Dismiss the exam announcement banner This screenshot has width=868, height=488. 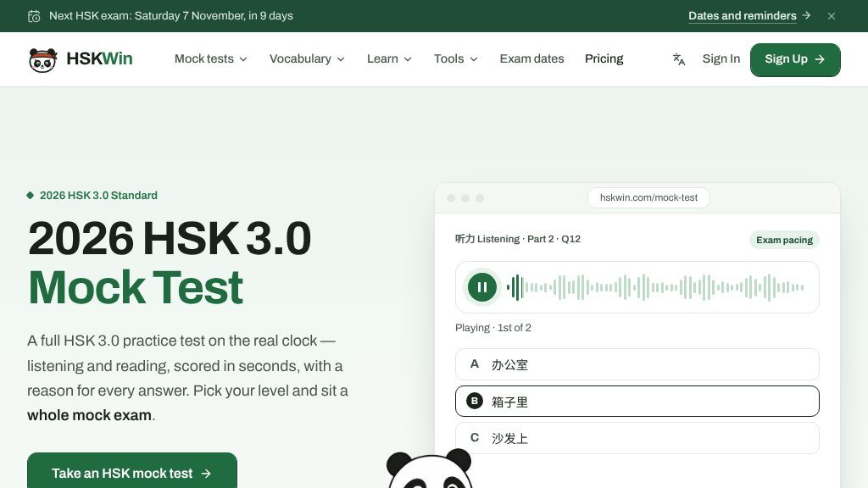pos(832,16)
